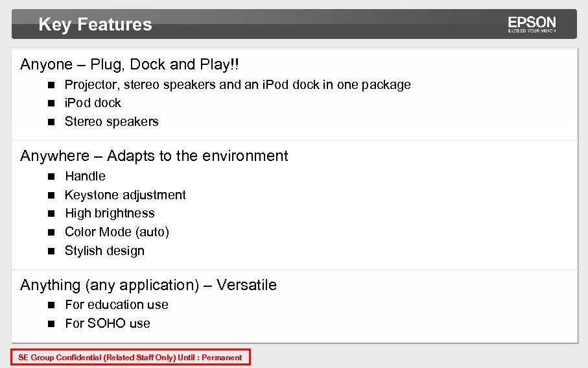Click the red-bordered SE Group Confidential notice
This screenshot has height=368, width=588.
(x=130, y=358)
